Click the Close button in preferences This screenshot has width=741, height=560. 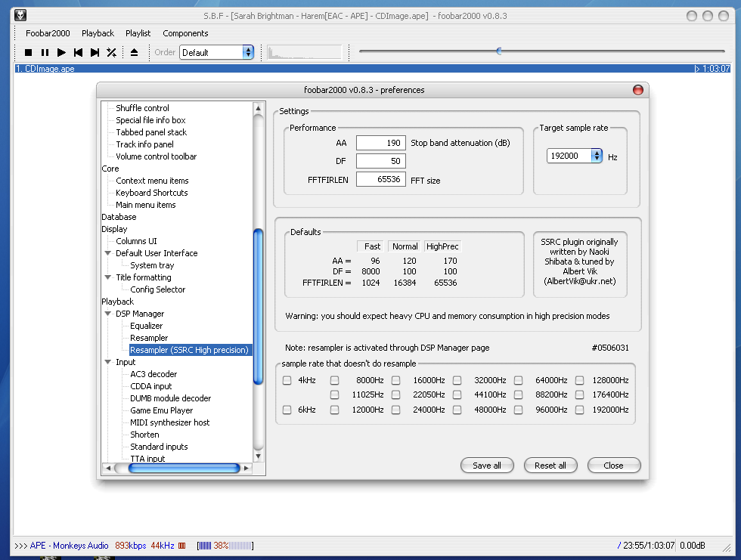pyautogui.click(x=614, y=466)
